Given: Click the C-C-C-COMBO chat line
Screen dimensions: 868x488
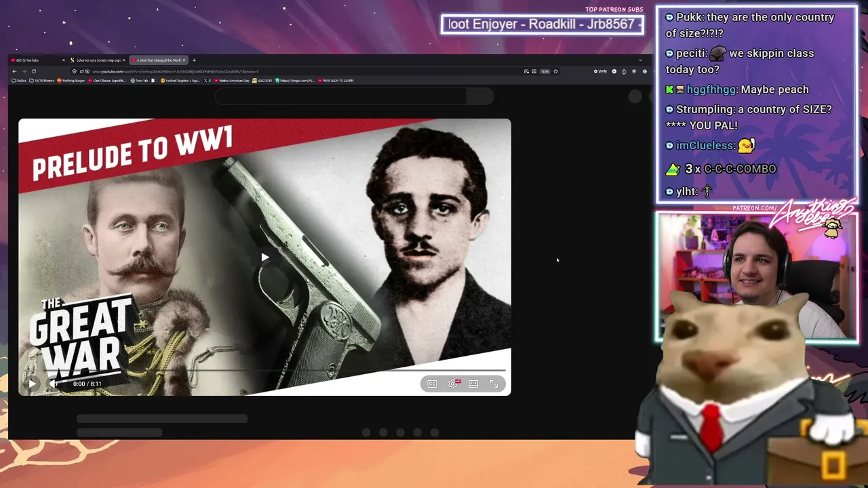Looking at the screenshot, I should (721, 169).
